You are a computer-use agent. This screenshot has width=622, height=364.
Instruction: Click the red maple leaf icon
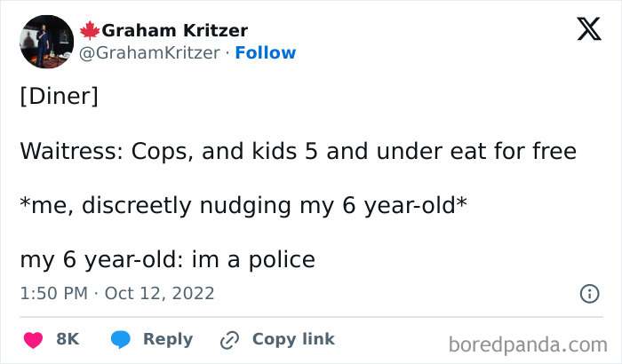(90, 31)
